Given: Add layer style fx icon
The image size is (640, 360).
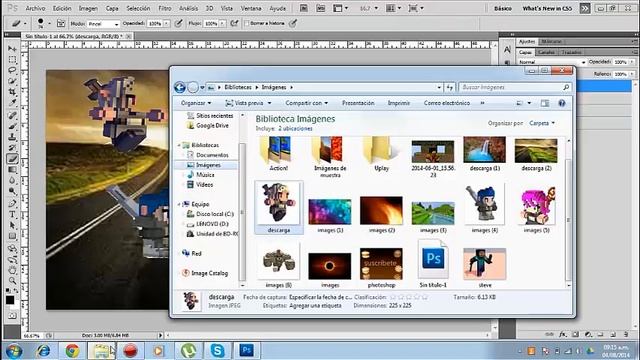Looking at the screenshot, I should click(x=563, y=334).
